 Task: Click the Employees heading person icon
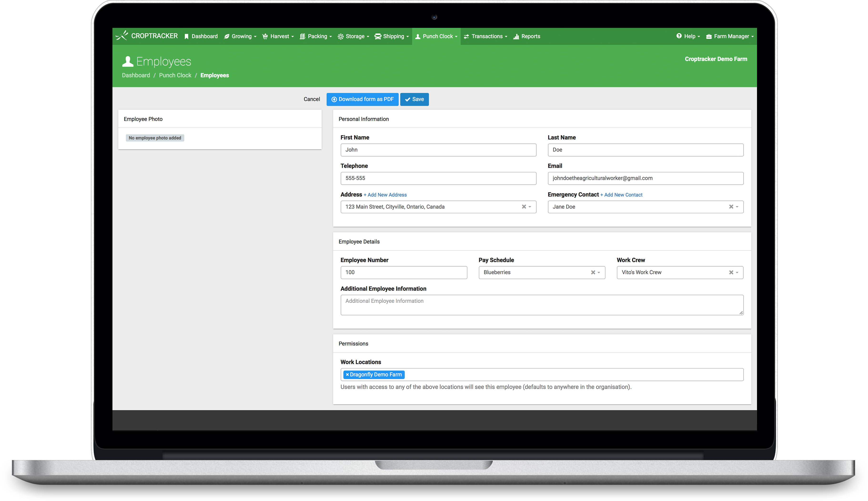pos(128,62)
